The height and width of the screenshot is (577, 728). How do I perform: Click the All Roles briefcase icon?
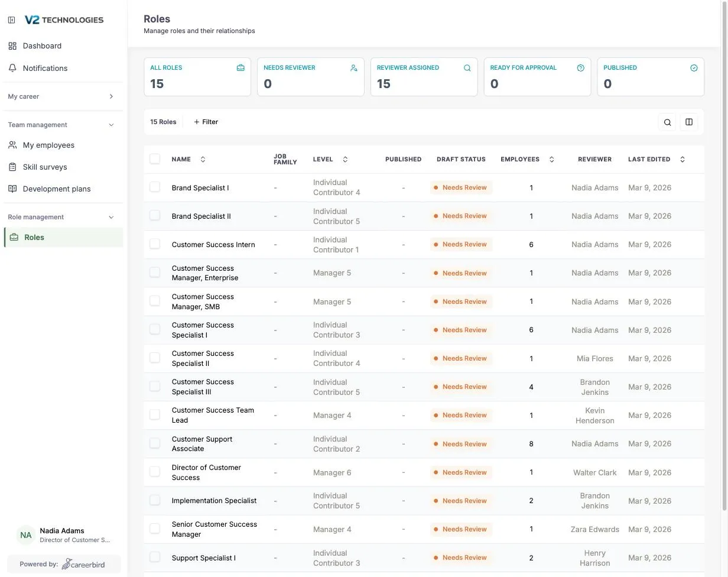pos(240,68)
